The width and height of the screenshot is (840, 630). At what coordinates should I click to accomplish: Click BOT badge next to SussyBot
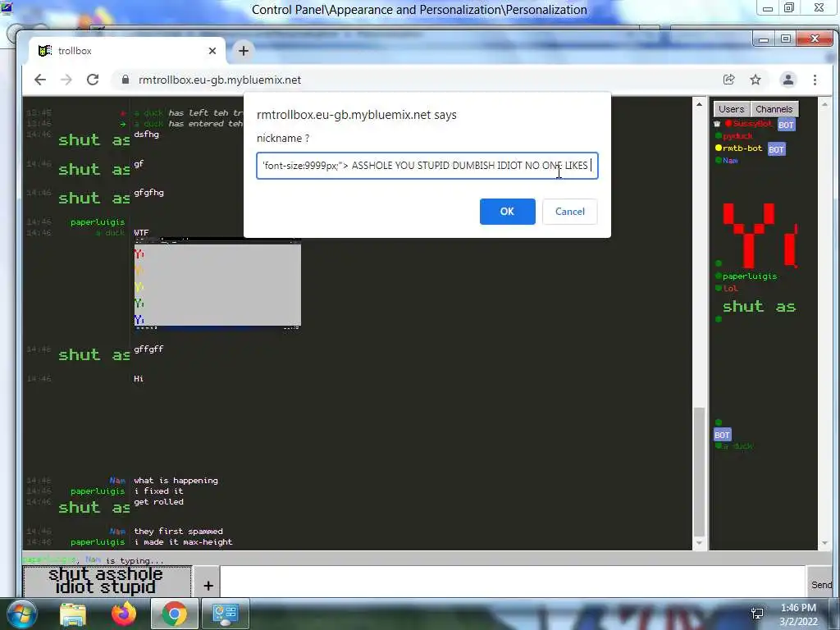click(x=786, y=125)
